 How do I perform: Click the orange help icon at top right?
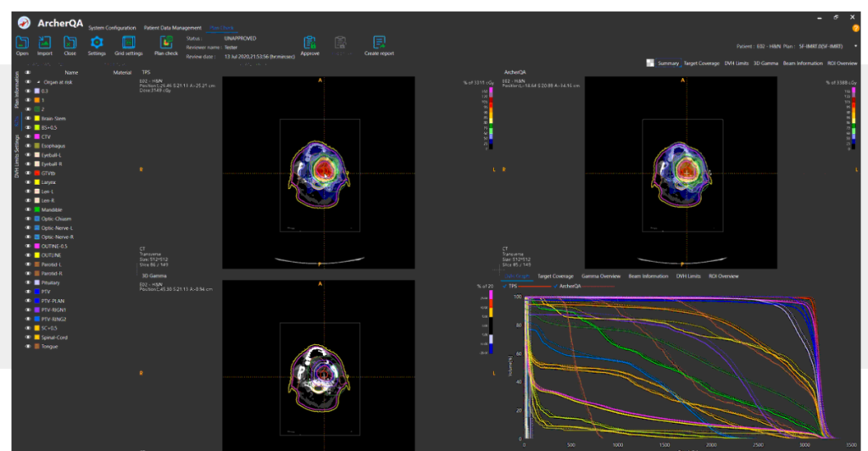tap(855, 28)
